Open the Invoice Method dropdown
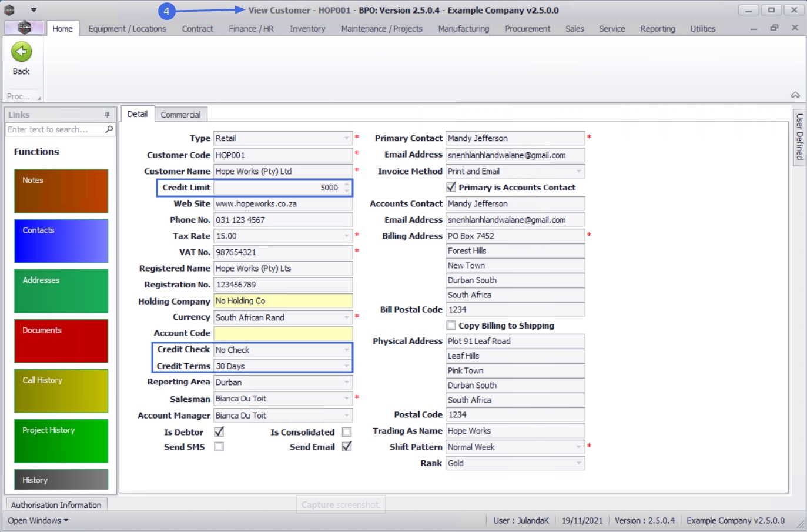807x532 pixels. [578, 172]
